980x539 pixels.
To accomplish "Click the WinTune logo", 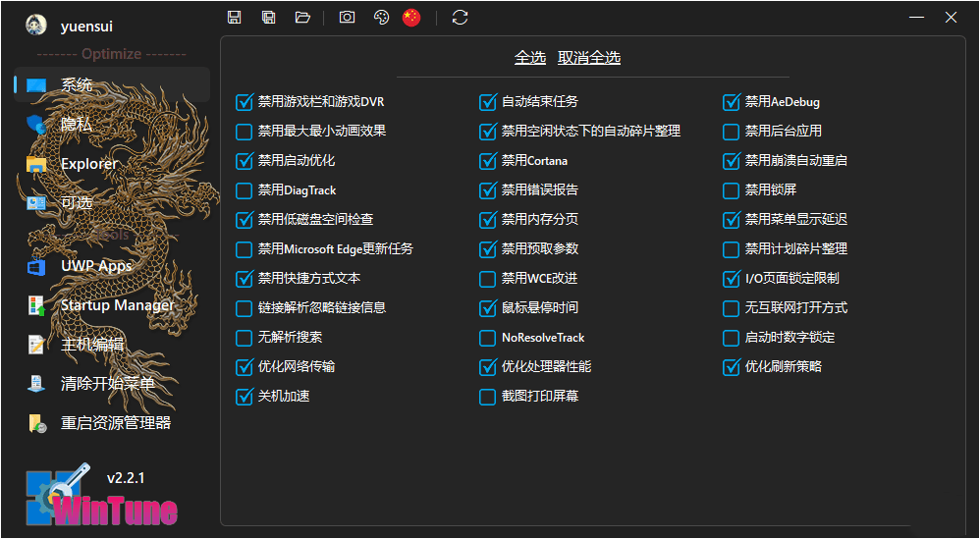I will (102, 497).
